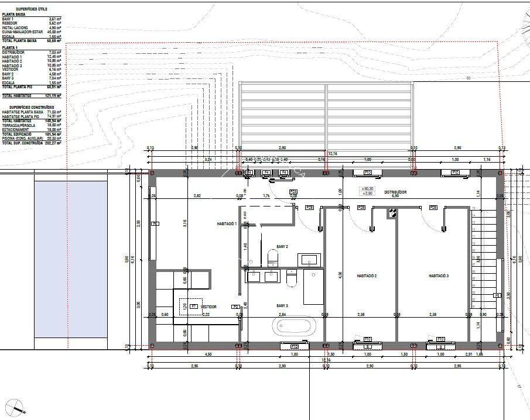The image size is (530, 420).
Task: Select the BANY 2 label in the plan
Action: pyautogui.click(x=282, y=247)
